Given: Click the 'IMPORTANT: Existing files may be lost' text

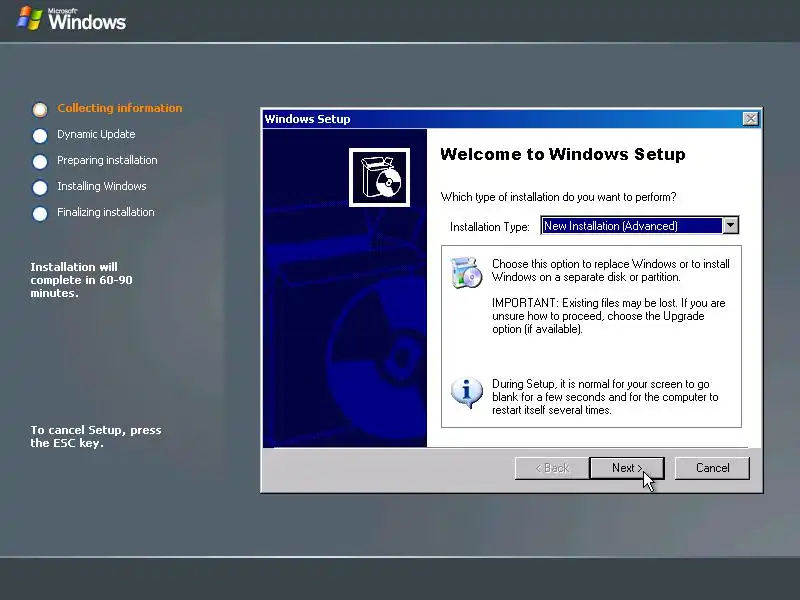Looking at the screenshot, I should 609,316.
